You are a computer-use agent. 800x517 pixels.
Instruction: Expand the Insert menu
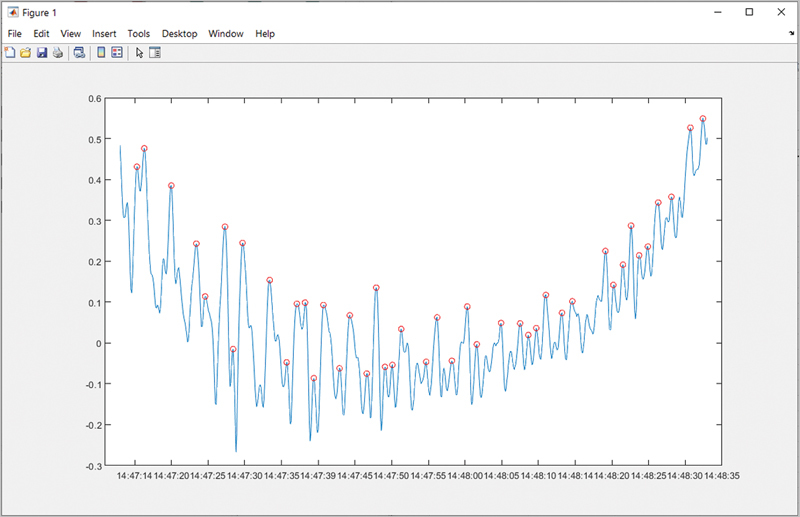pos(104,33)
